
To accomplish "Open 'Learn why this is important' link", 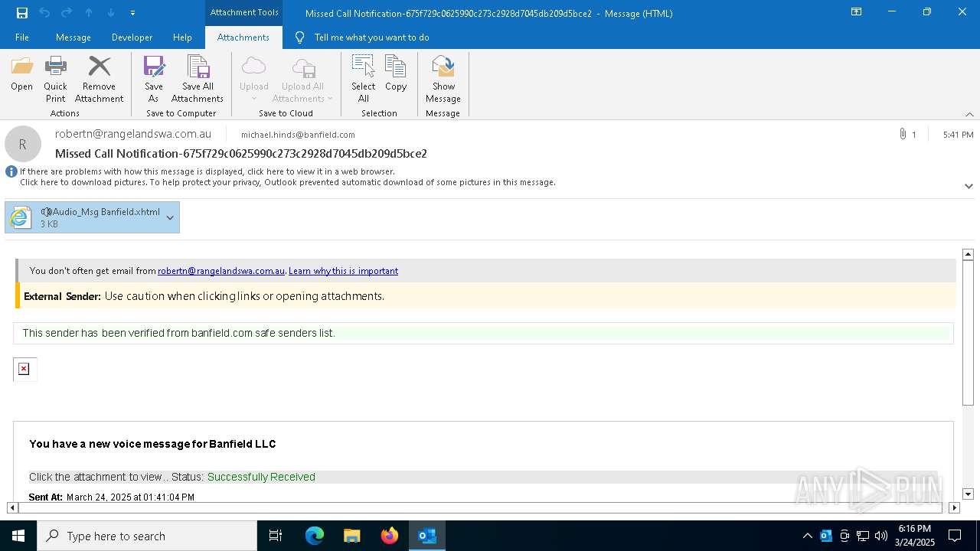I will click(343, 271).
